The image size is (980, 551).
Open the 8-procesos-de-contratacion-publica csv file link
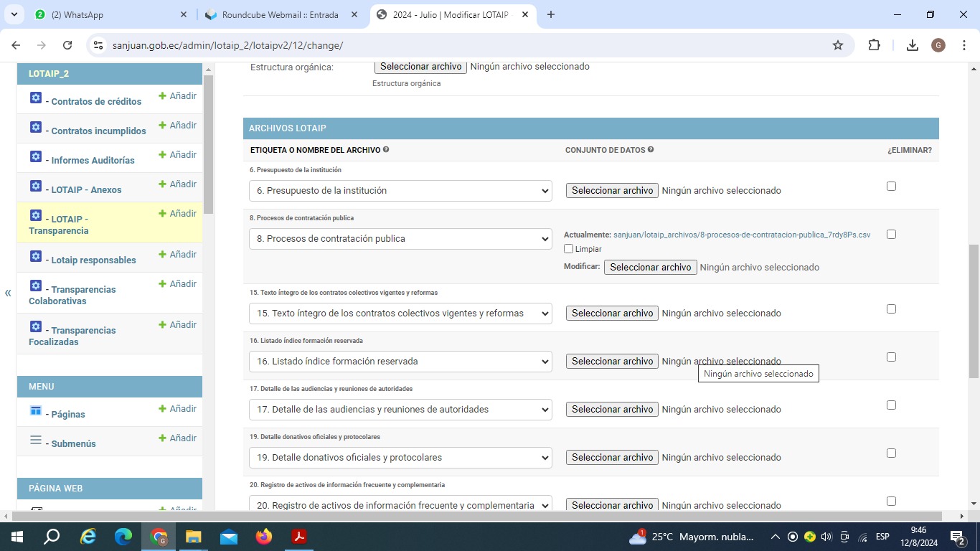click(741, 235)
